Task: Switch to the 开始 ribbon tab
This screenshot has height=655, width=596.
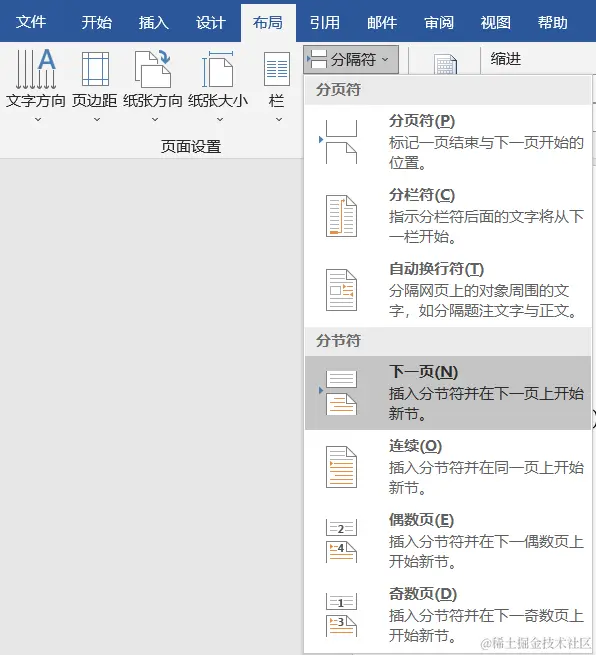Action: click(96, 22)
